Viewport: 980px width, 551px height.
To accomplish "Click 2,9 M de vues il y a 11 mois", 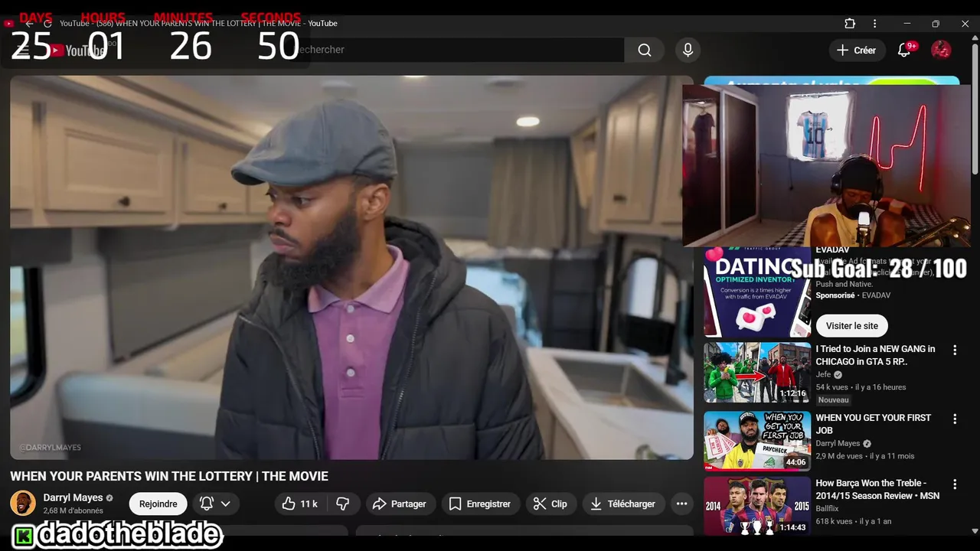I will coord(865,456).
